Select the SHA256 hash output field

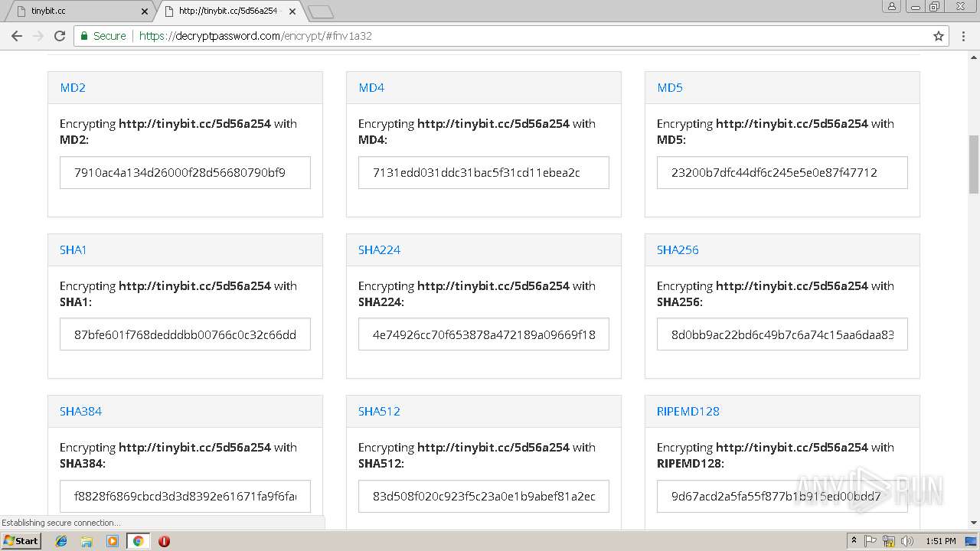(x=782, y=334)
